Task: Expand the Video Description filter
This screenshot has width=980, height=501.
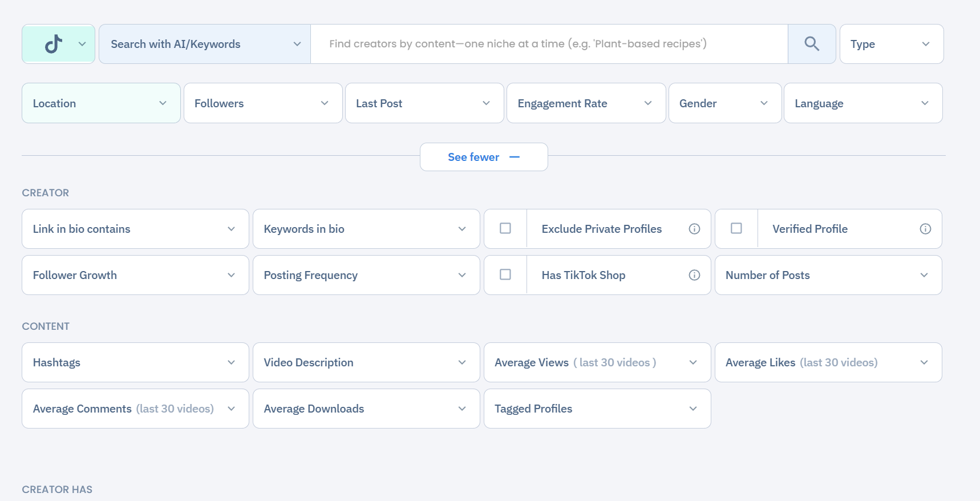Action: (x=366, y=362)
